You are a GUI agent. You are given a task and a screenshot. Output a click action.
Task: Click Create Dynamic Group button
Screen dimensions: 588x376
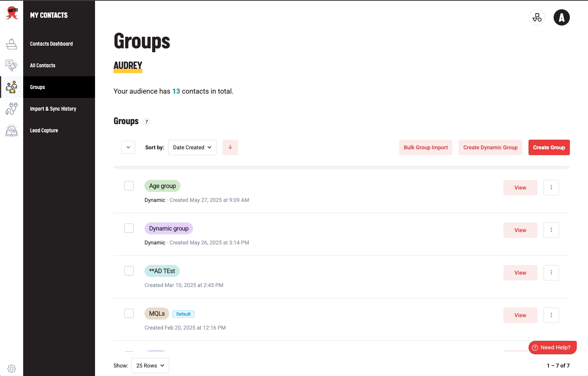tap(490, 147)
